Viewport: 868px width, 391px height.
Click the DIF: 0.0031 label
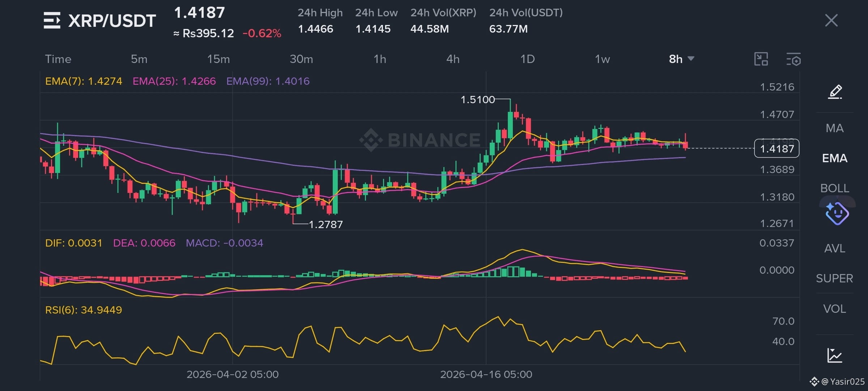click(x=73, y=243)
